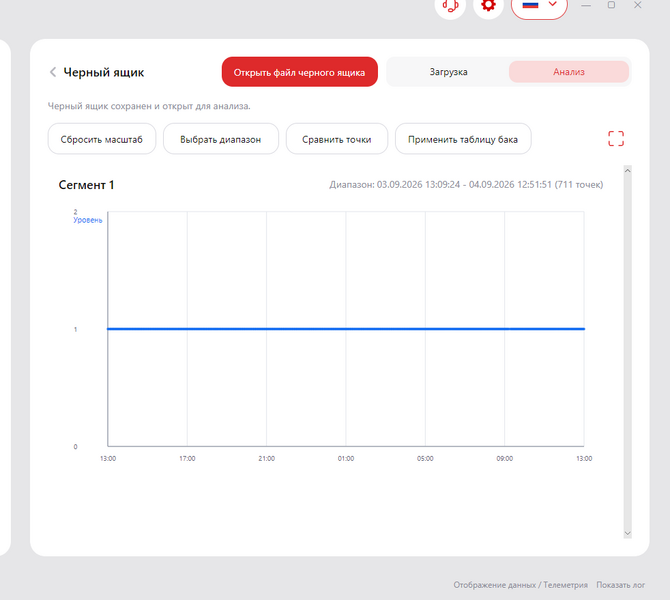Viewport: 670px width, 600px height.
Task: Click Открыть файл черного ящика button
Action: [300, 72]
